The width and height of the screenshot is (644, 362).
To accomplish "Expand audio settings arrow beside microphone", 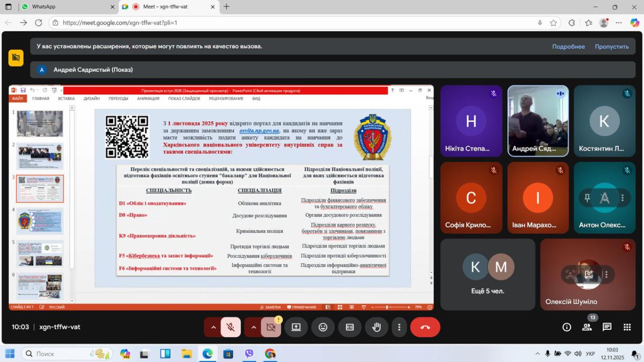I will pyautogui.click(x=213, y=327).
